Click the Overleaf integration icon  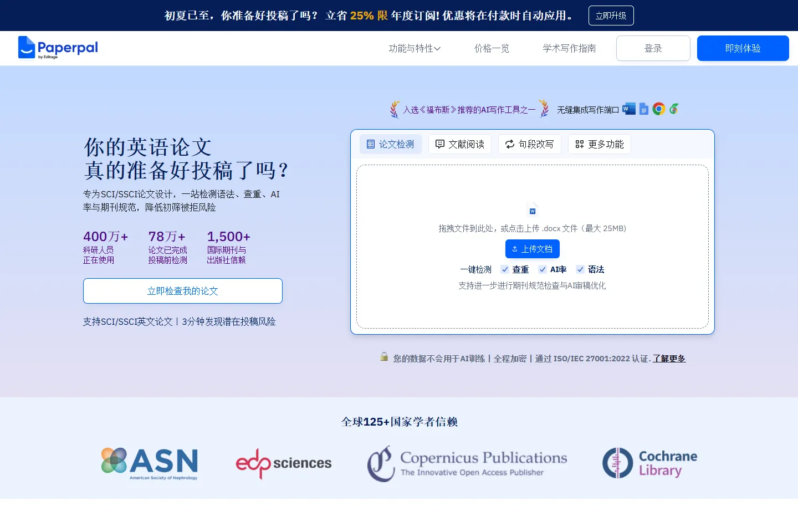[x=674, y=109]
